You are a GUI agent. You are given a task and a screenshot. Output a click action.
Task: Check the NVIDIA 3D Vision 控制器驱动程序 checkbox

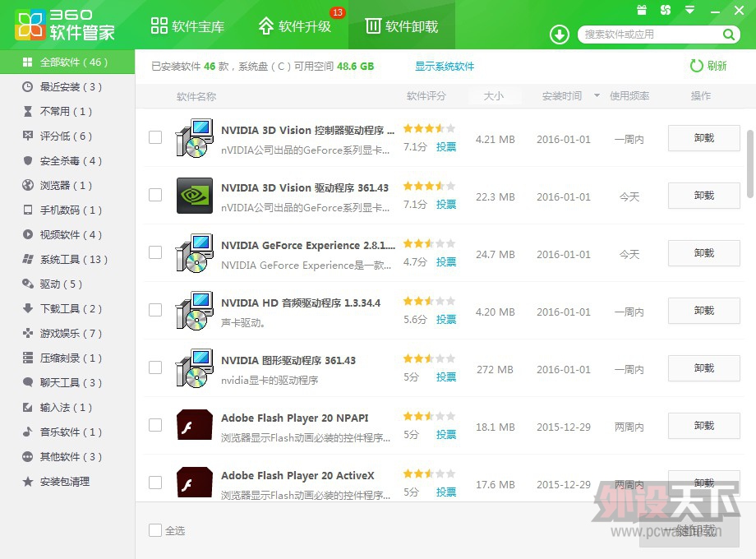pyautogui.click(x=155, y=137)
